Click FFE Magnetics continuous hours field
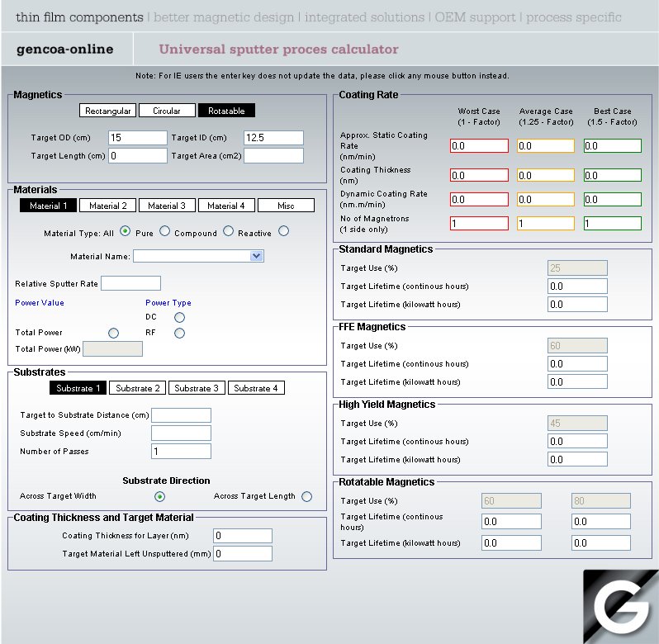The height and width of the screenshot is (644, 659). click(577, 364)
